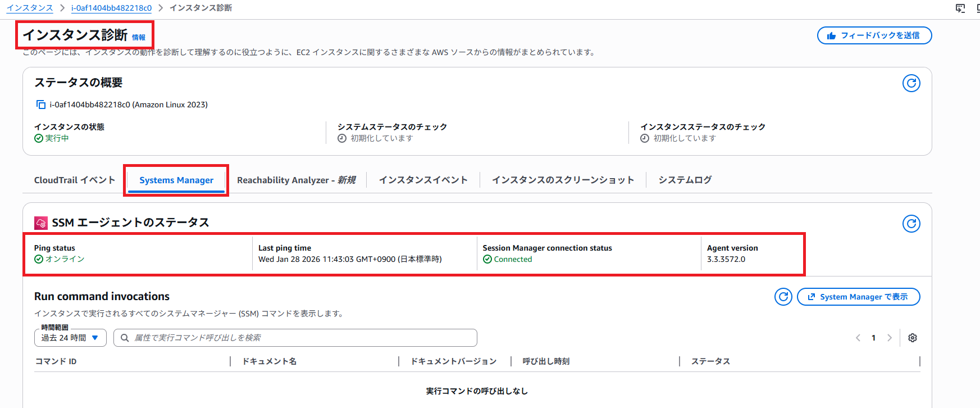Open the 過去 24 時間 time range dropdown
The width and height of the screenshot is (980, 408).
pyautogui.click(x=70, y=338)
